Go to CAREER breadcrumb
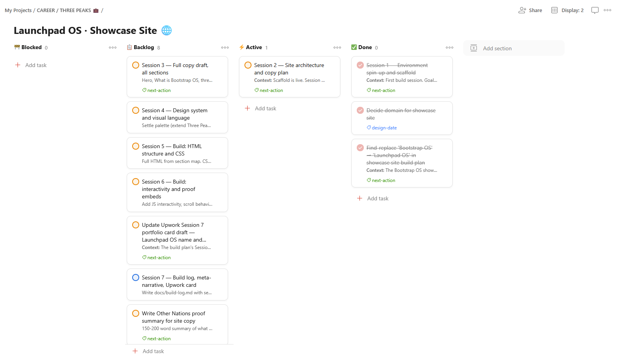The width and height of the screenshot is (618, 364). 46,11
